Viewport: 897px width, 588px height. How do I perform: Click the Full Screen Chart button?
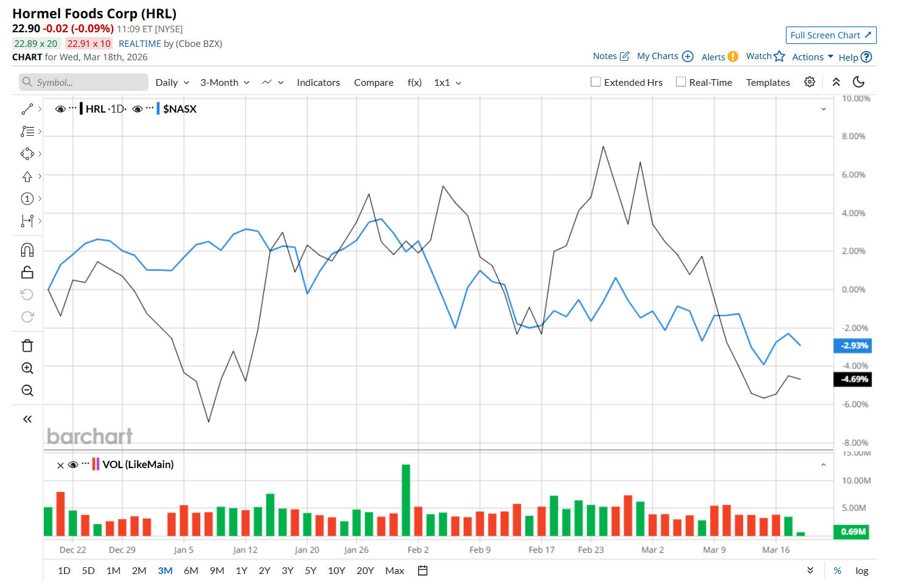click(x=831, y=35)
